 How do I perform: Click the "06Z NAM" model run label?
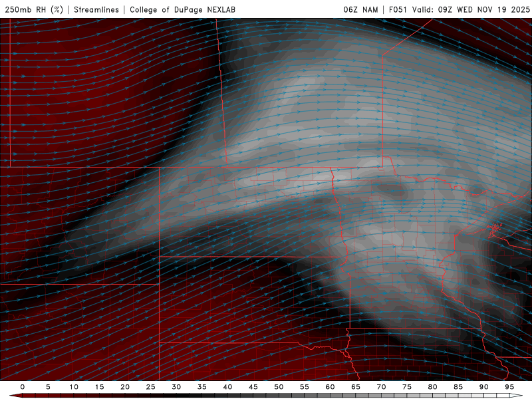(x=360, y=9)
